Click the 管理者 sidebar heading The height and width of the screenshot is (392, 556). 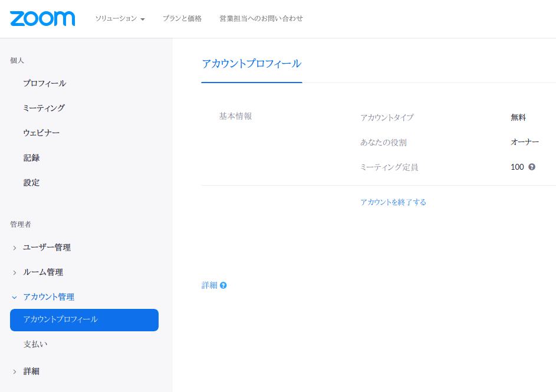click(21, 225)
